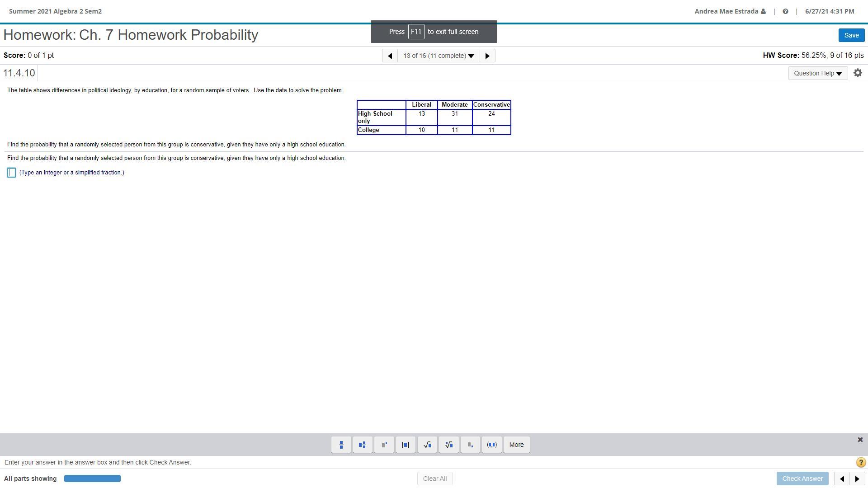Insert the exponent template

(384, 445)
